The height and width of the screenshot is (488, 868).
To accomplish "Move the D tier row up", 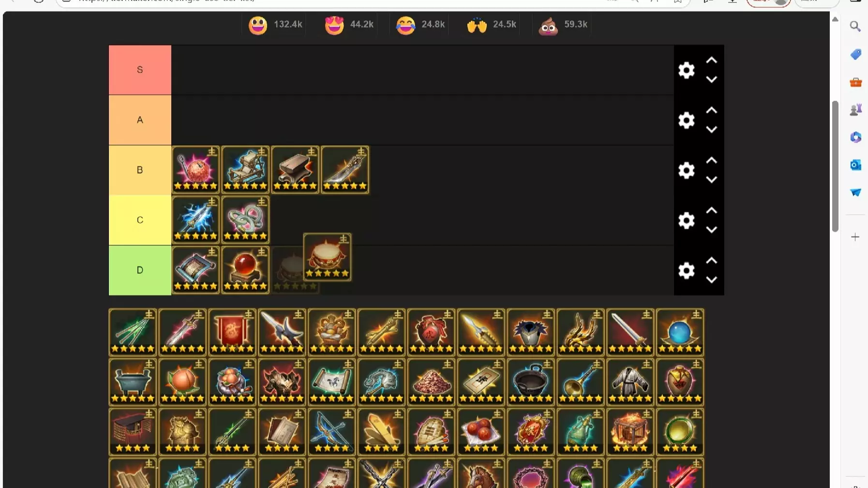I will [x=711, y=261].
